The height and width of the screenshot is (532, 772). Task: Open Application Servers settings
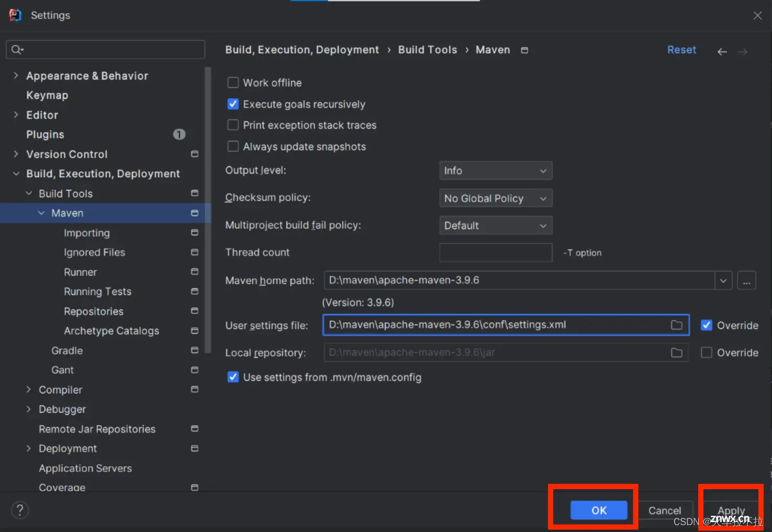85,468
